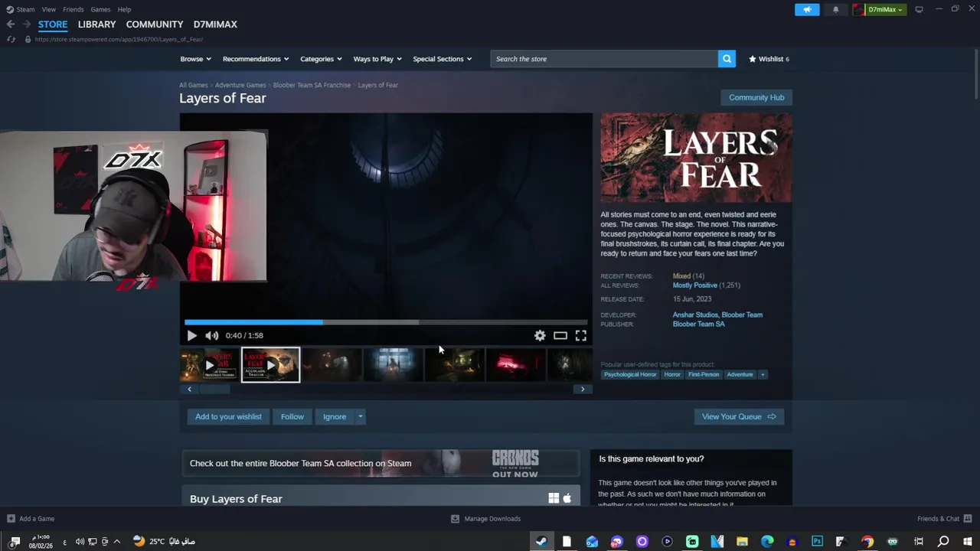Click the Manage Downloads icon

click(x=455, y=519)
